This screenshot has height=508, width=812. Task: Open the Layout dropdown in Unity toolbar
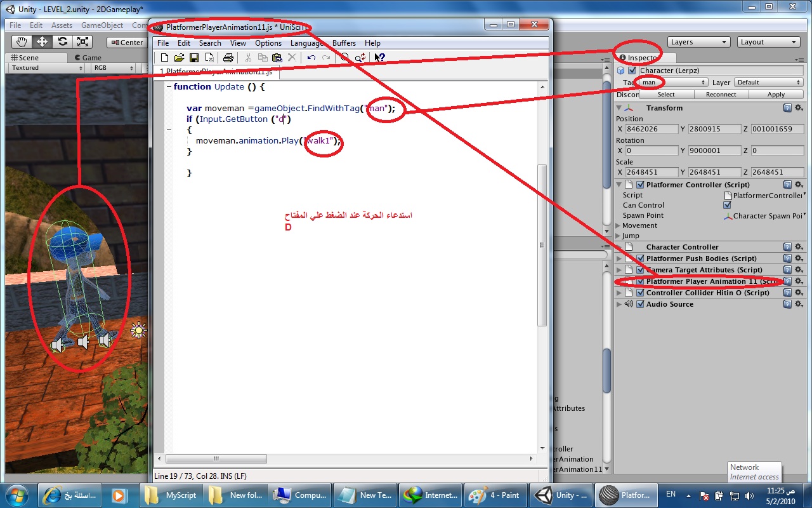click(769, 42)
